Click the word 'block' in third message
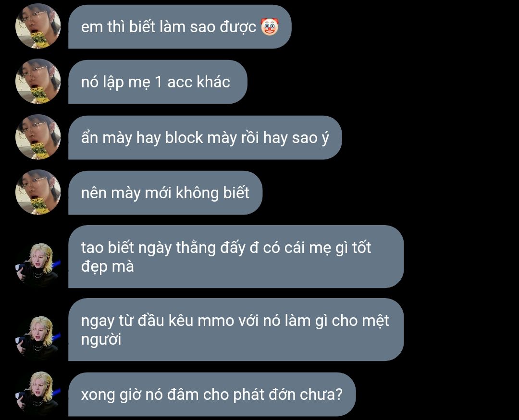Screen dimensions: 519x420 tap(184, 137)
